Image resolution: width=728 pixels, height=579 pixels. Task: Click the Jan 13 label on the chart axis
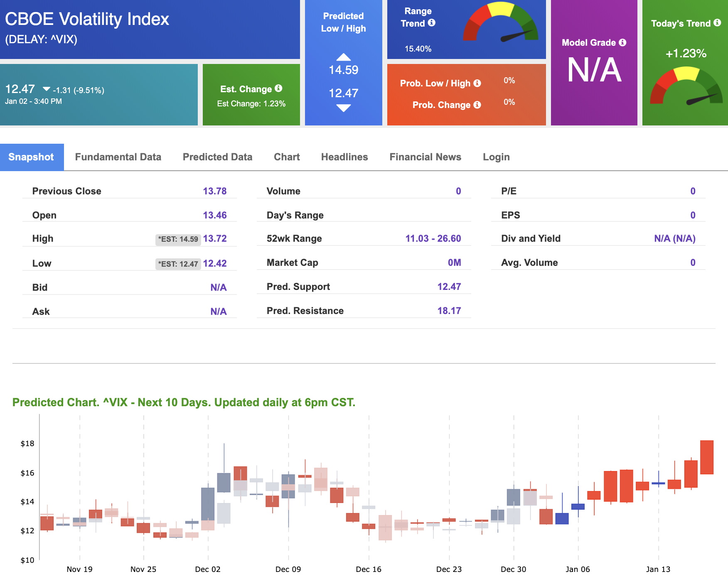pyautogui.click(x=658, y=569)
